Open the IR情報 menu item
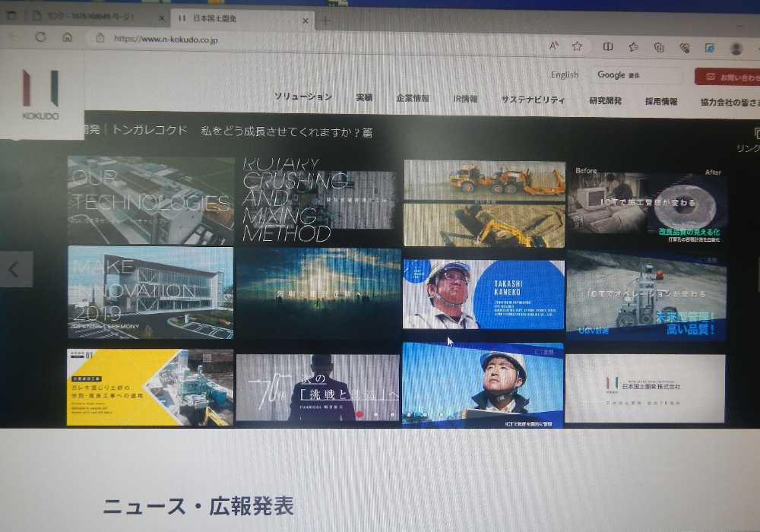This screenshot has height=532, width=760. (465, 99)
